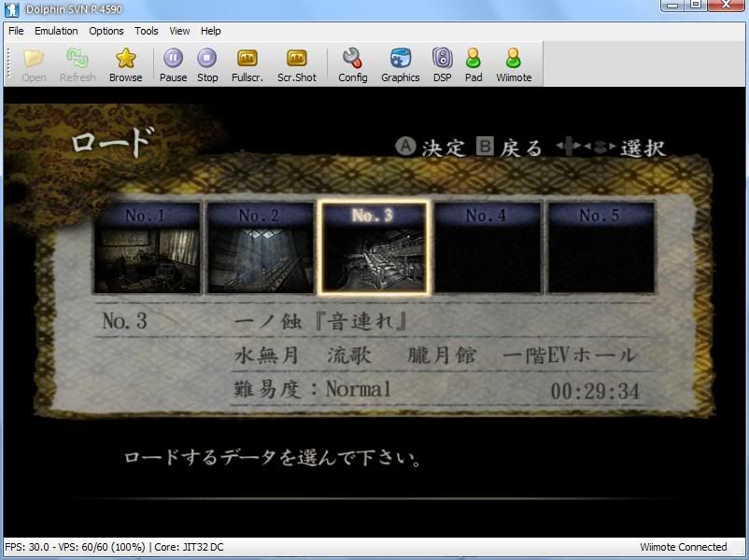This screenshot has width=749, height=560.
Task: Click the No. 3 label in details
Action: pos(124,321)
